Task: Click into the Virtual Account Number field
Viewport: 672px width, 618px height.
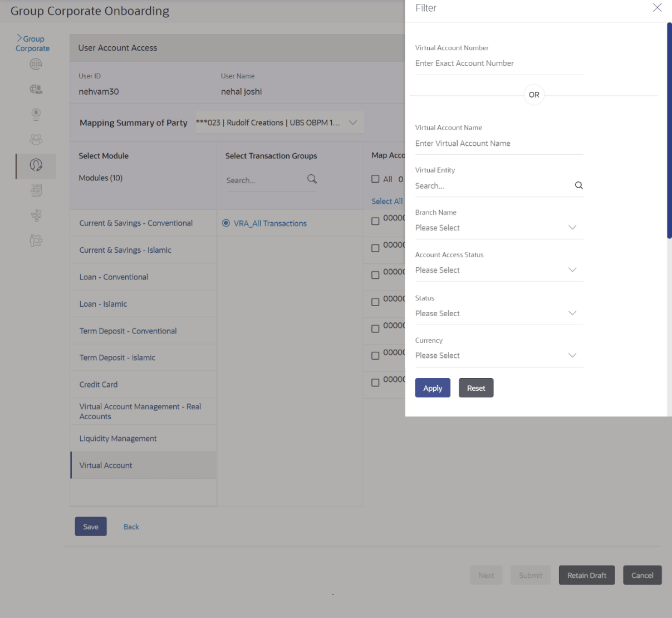Action: [x=498, y=63]
